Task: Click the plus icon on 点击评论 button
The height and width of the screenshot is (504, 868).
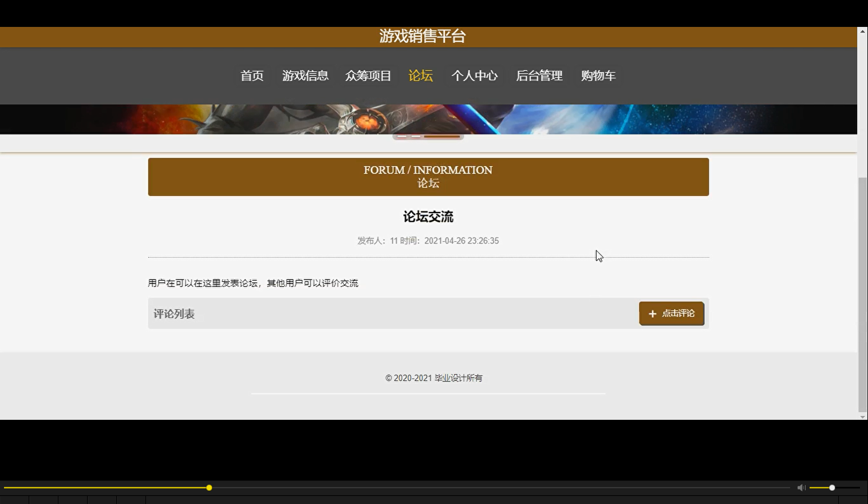Action: tap(652, 314)
